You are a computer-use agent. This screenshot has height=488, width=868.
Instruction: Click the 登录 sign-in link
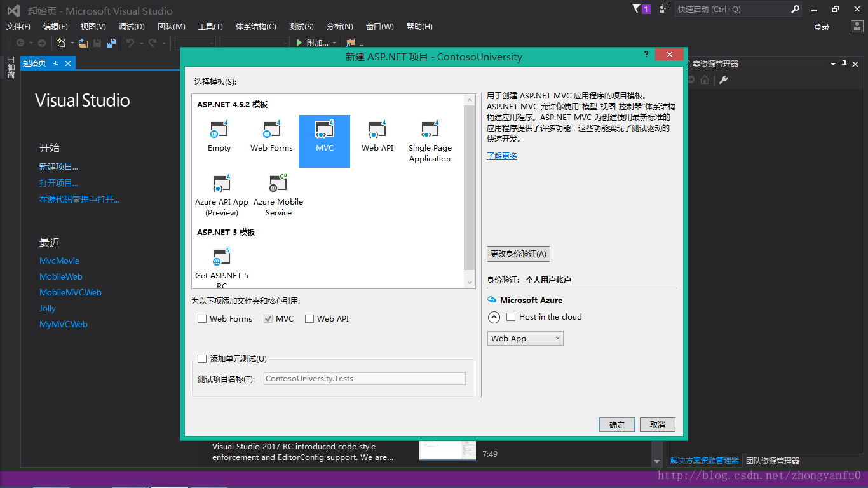822,27
